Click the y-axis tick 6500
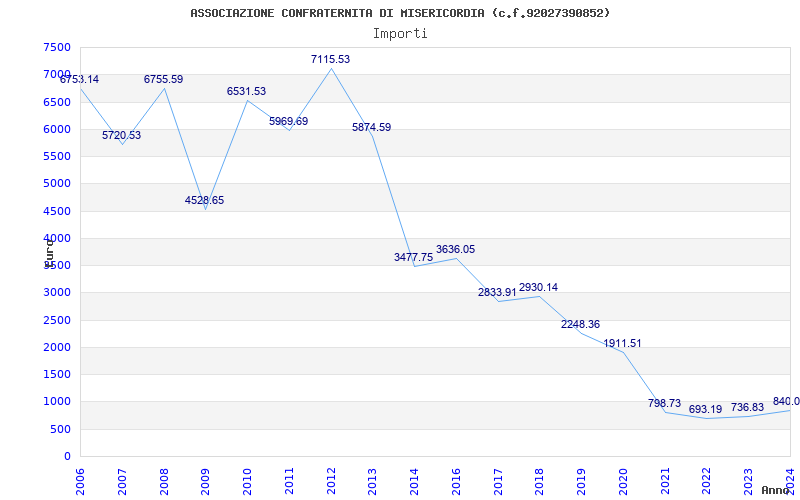The width and height of the screenshot is (800, 500). click(57, 102)
